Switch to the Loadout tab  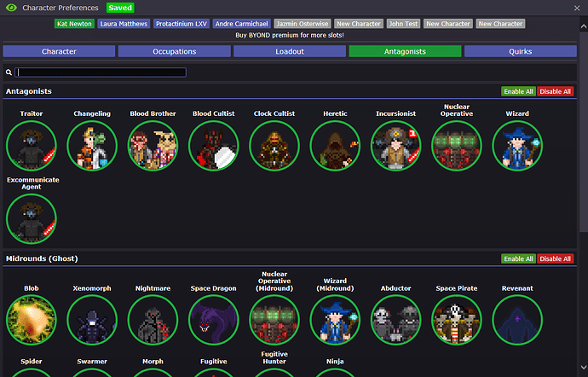pos(290,51)
